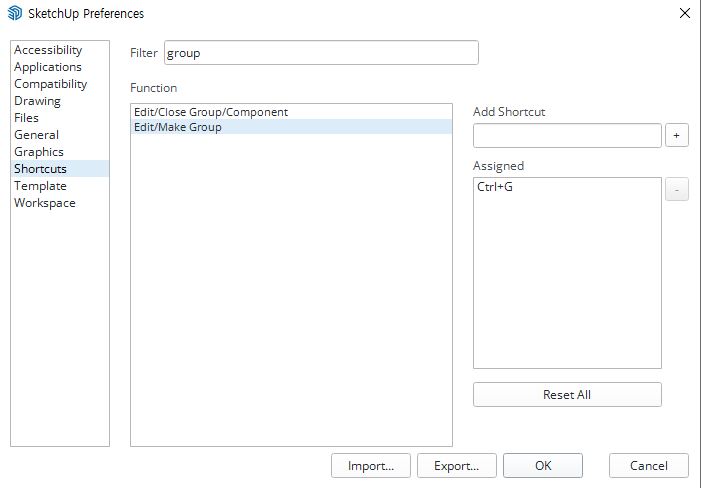Focus the Add Shortcut input box

click(x=567, y=135)
